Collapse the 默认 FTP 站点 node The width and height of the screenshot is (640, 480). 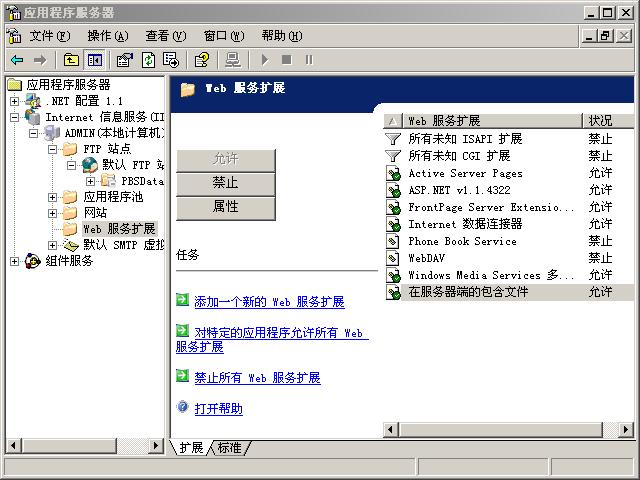pyautogui.click(x=71, y=165)
